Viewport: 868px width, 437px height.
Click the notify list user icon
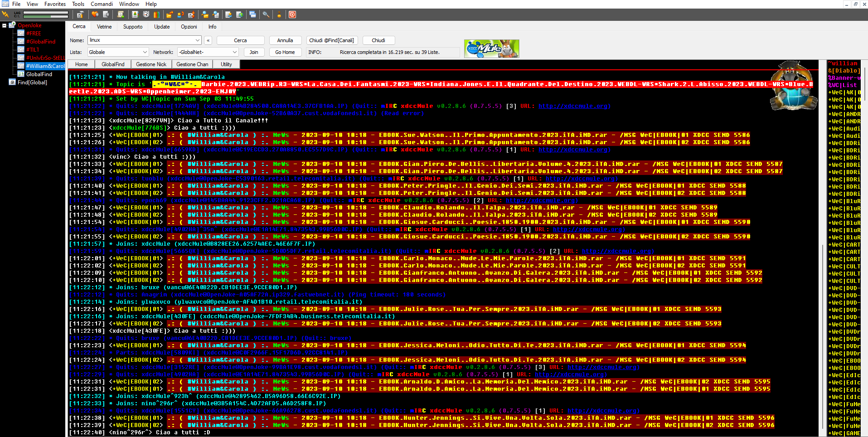tap(228, 15)
